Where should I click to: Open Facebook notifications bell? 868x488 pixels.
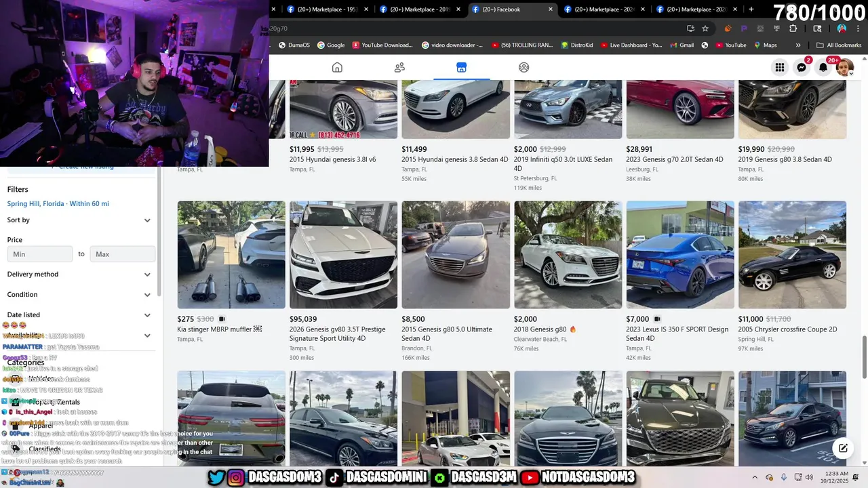tap(823, 67)
